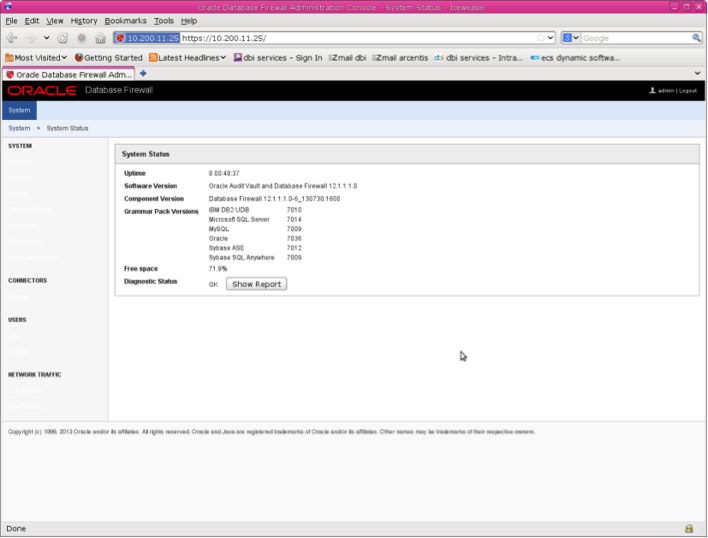This screenshot has width=708, height=538.
Task: Open the Latest Headlines feed dropdown
Action: [x=189, y=57]
